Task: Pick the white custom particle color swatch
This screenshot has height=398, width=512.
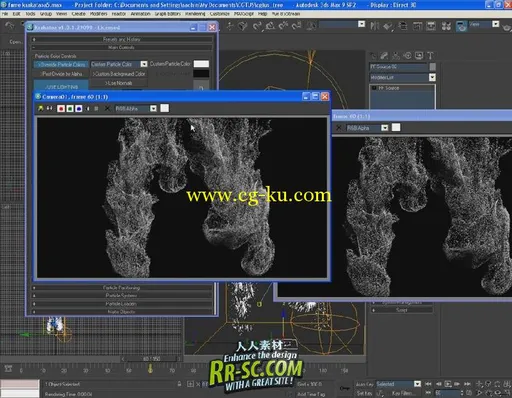Action: pos(201,64)
